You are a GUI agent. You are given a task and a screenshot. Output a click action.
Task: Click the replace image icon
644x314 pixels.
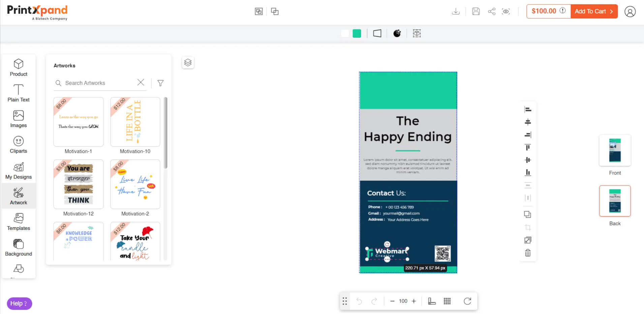coord(528,240)
